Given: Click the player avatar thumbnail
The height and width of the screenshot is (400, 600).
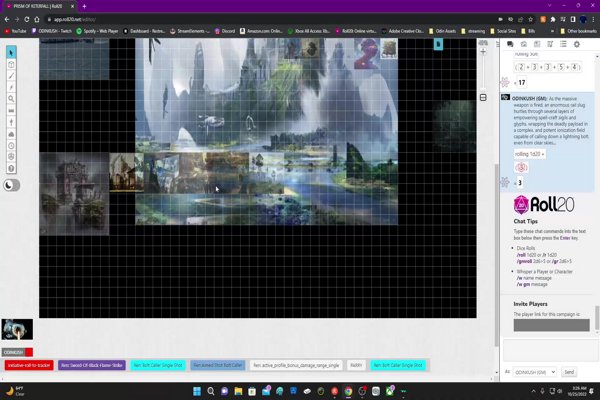Looking at the screenshot, I should tap(17, 329).
